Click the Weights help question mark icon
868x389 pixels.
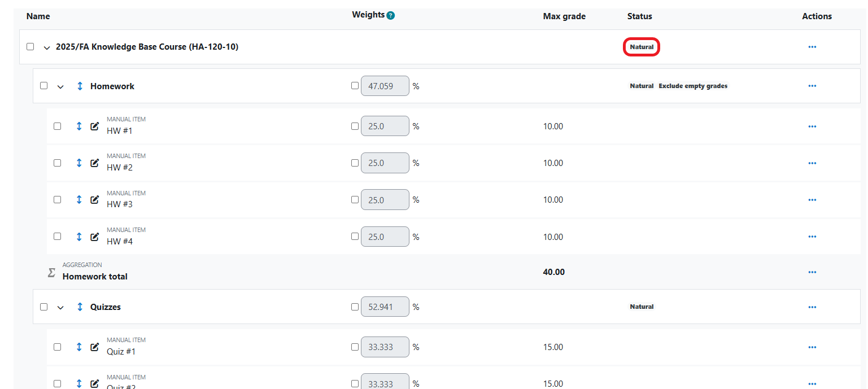point(390,16)
